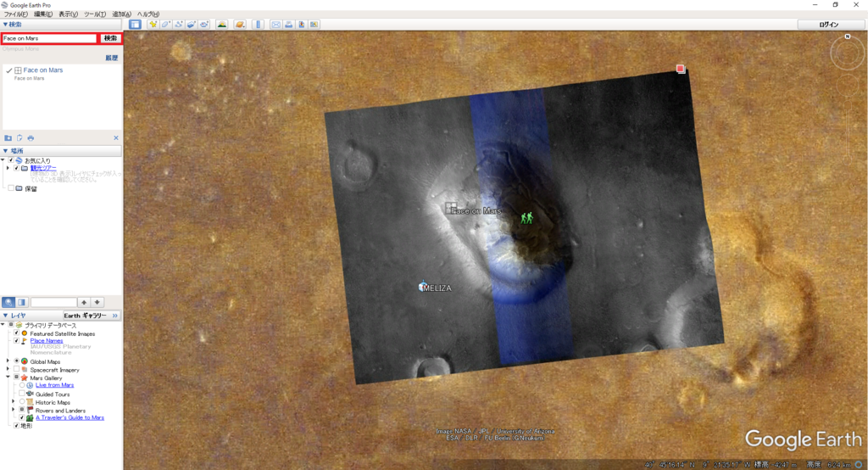Uncheck A Traveler's Guide to Mars
Screen dimensions: 868x470
pos(22,418)
